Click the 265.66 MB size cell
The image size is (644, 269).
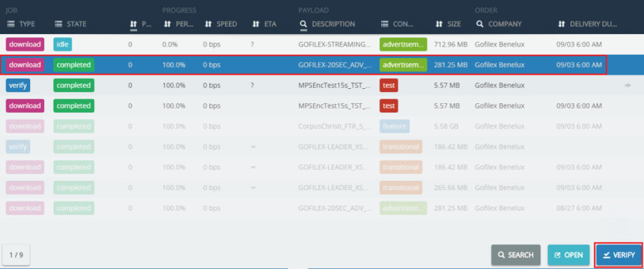pos(450,188)
